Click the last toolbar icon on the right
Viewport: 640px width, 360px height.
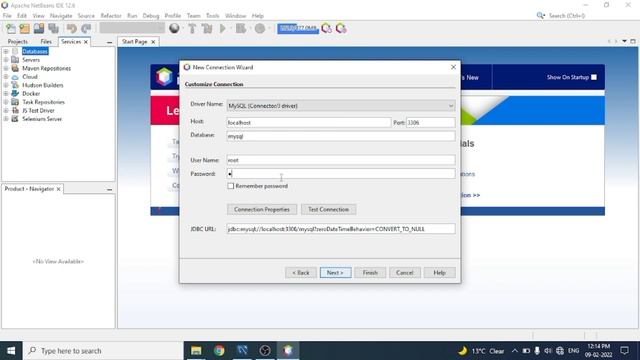[341, 29]
